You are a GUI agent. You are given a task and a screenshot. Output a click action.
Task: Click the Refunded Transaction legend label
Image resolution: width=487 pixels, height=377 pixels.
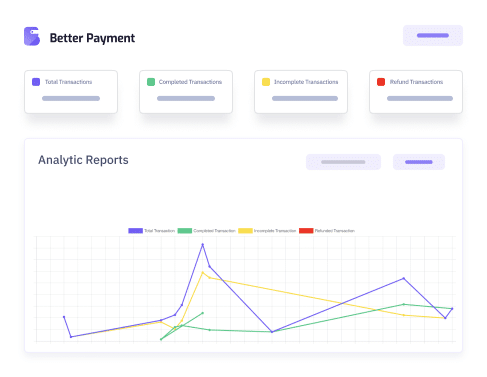[335, 231]
